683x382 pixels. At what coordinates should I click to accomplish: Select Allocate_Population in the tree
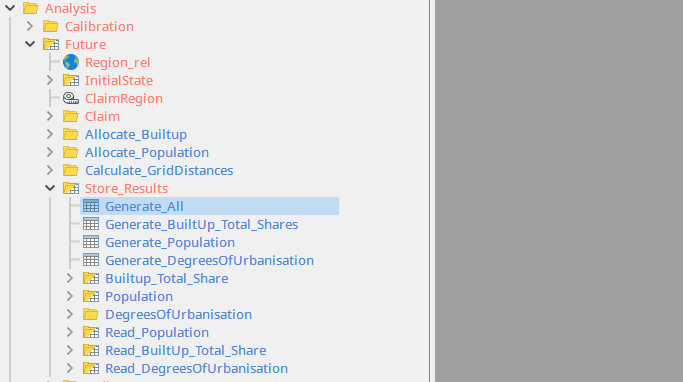click(x=147, y=152)
